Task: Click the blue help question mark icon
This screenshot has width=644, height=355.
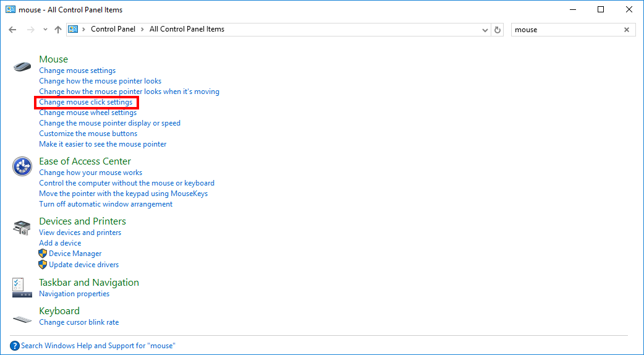Action: [15, 346]
